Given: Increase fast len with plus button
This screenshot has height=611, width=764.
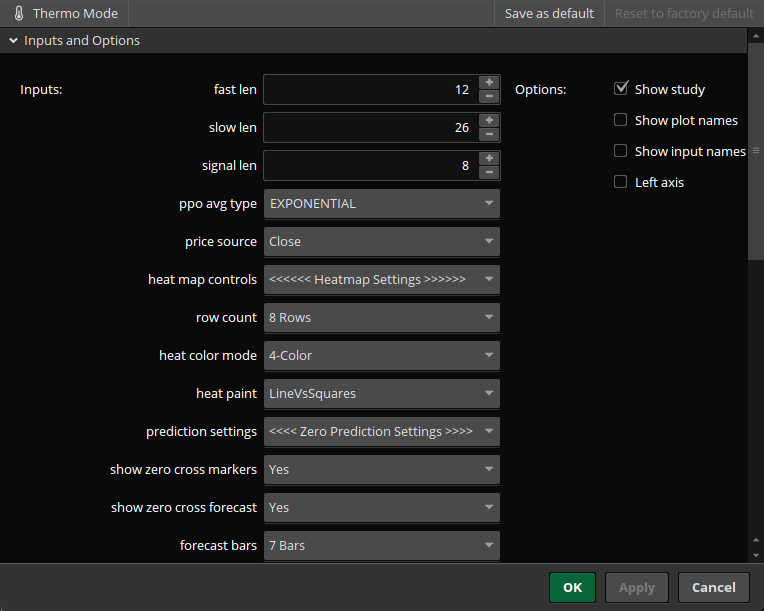Looking at the screenshot, I should point(489,82).
